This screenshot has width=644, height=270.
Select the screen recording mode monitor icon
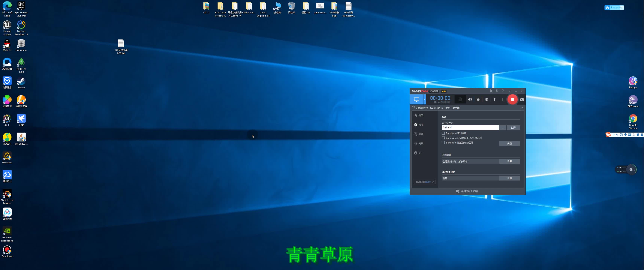tap(416, 99)
